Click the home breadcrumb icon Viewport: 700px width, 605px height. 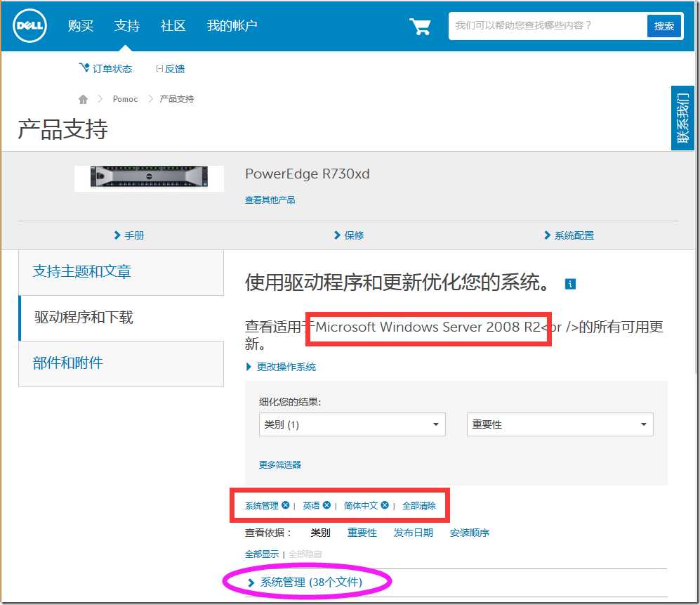83,99
